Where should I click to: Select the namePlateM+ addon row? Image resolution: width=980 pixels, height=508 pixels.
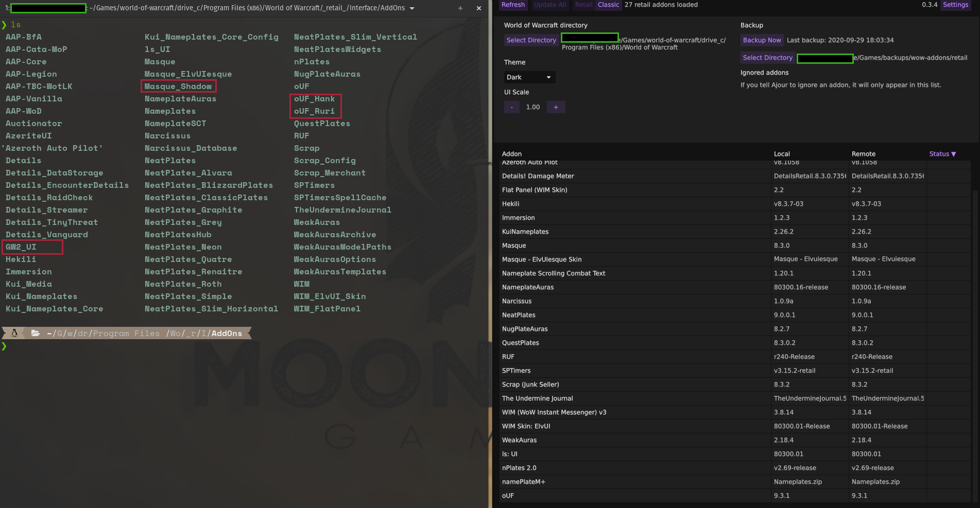click(x=736, y=482)
